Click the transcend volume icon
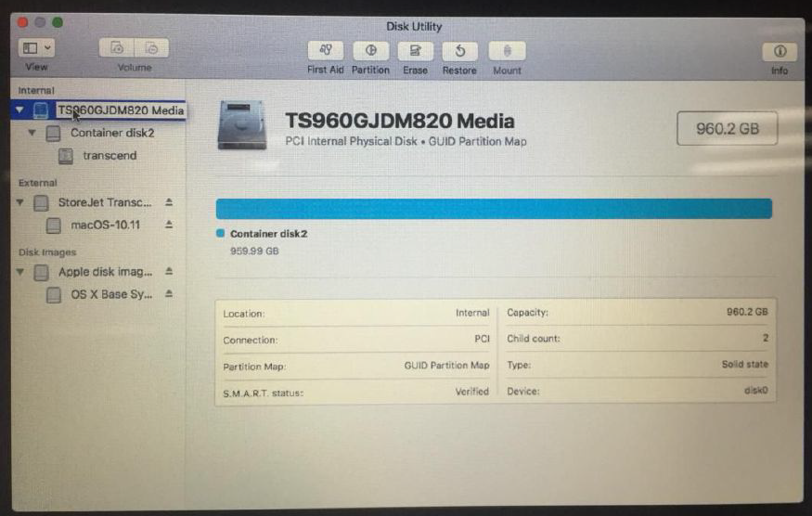The width and height of the screenshot is (812, 516). click(x=66, y=155)
